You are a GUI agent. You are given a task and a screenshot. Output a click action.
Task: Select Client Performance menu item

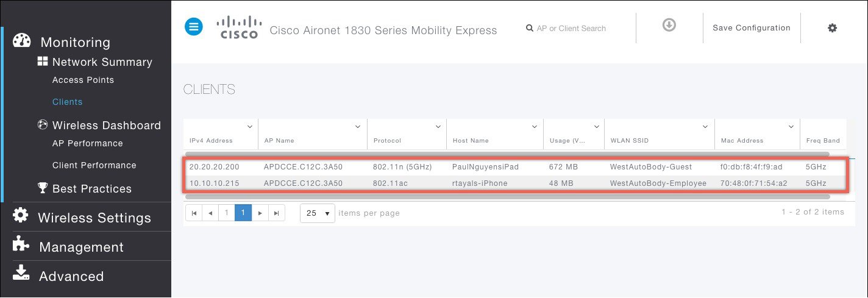[x=94, y=165]
